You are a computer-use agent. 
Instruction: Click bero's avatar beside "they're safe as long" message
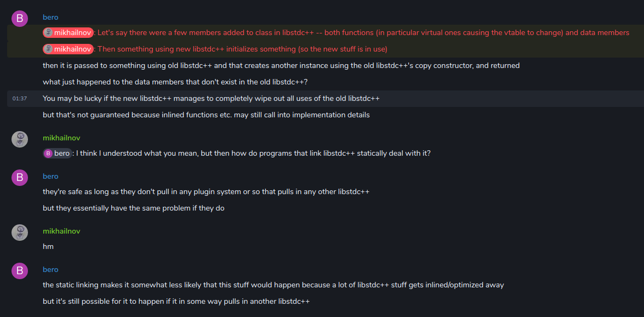coord(20,178)
